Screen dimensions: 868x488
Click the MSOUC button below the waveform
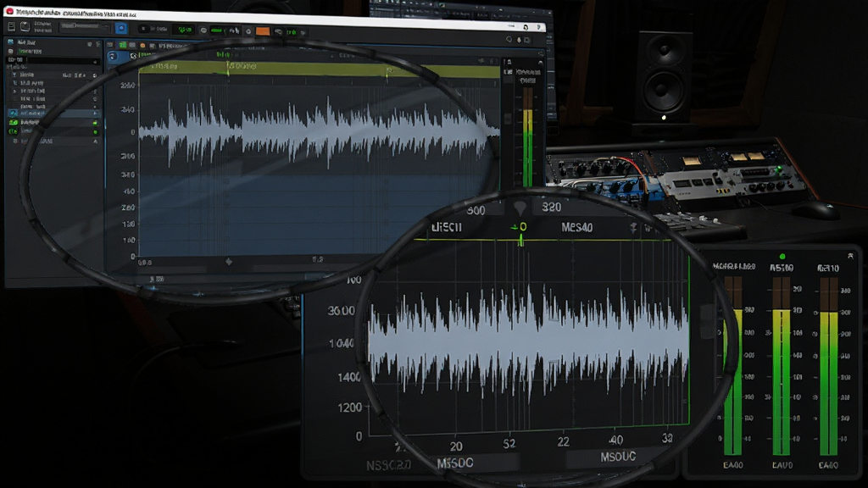click(618, 457)
